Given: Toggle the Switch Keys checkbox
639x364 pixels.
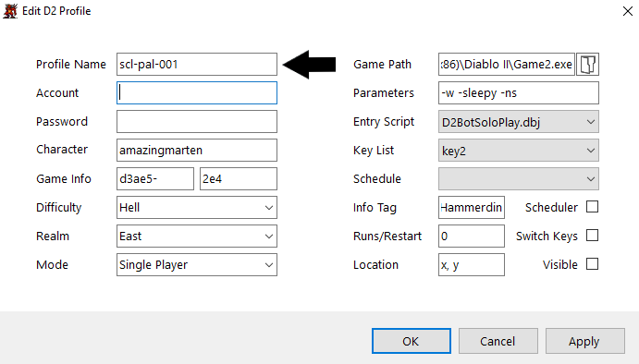Looking at the screenshot, I should point(592,236).
